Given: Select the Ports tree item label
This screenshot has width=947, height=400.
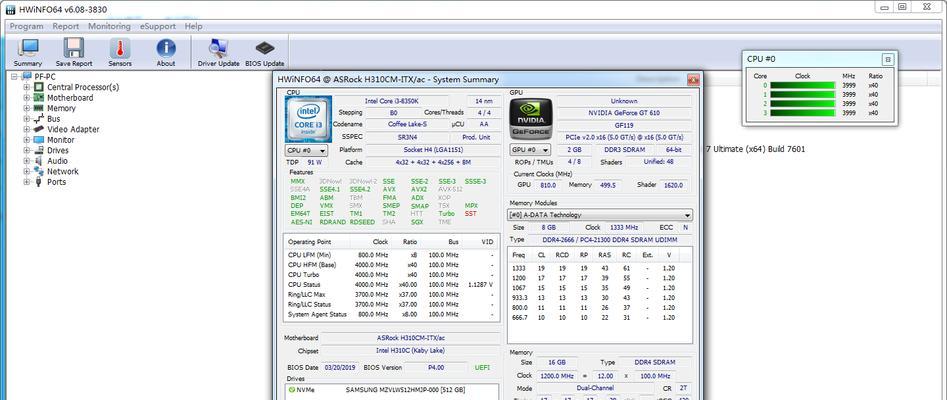Looking at the screenshot, I should coord(57,182).
